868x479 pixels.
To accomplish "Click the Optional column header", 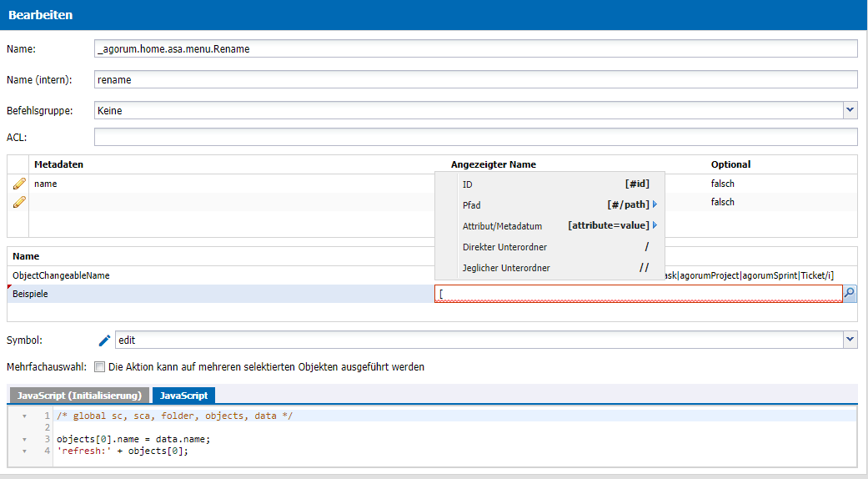I will click(730, 164).
